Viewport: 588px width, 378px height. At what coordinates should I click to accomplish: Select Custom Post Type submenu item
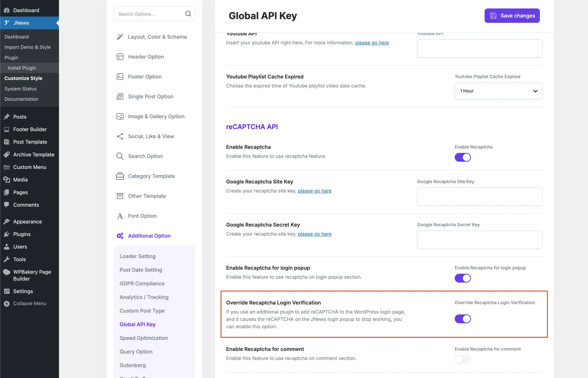142,311
